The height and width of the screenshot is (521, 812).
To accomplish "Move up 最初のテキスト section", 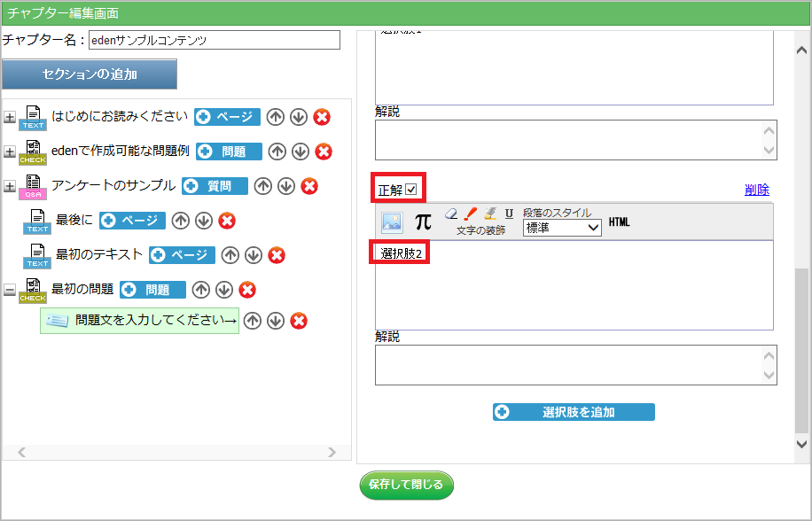I will tap(230, 255).
